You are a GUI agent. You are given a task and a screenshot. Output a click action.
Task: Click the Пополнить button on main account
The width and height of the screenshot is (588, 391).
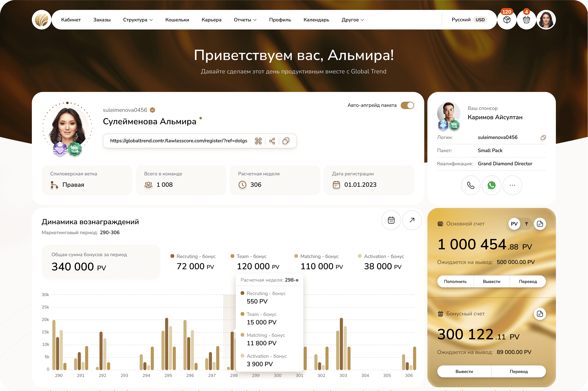pos(455,281)
